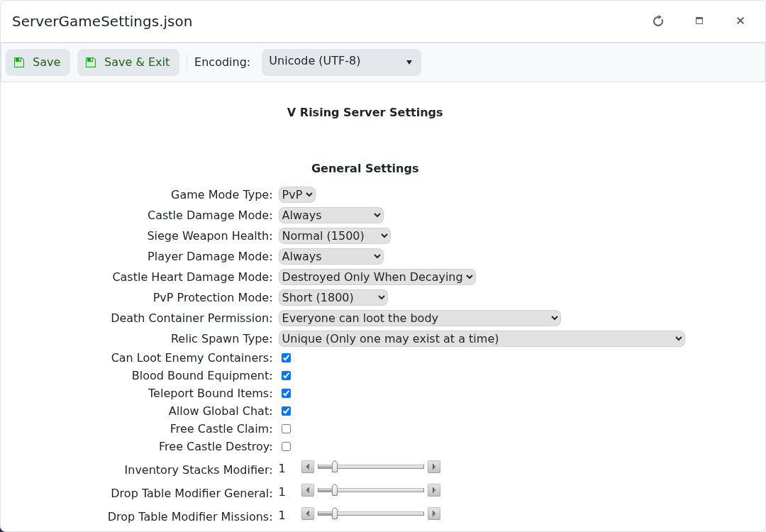Enable Free Castle Claim checkbox
Viewport: 766px width, 532px height.
287,428
